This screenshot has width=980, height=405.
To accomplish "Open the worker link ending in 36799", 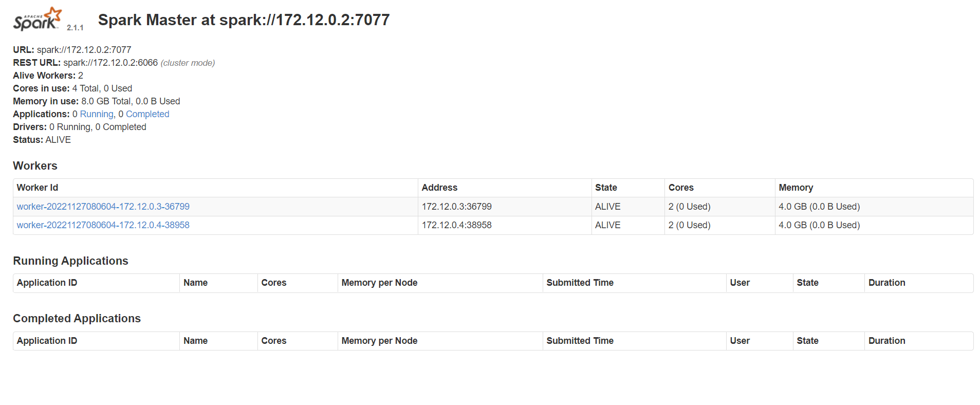I will tap(103, 207).
